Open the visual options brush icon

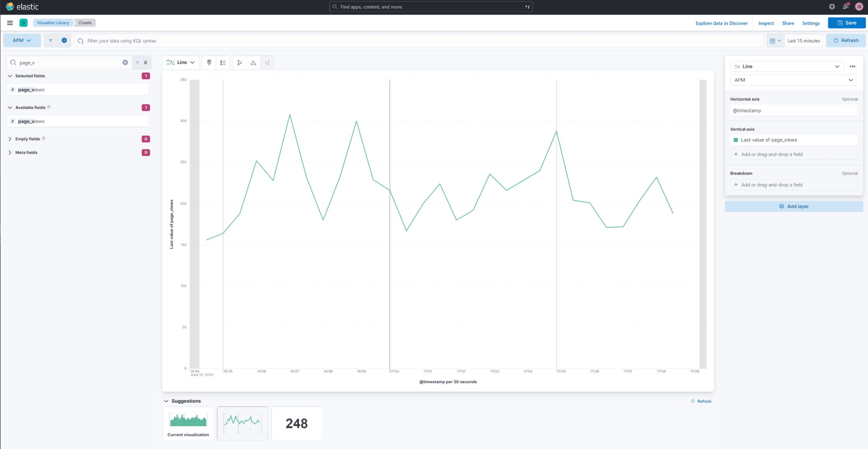point(209,63)
